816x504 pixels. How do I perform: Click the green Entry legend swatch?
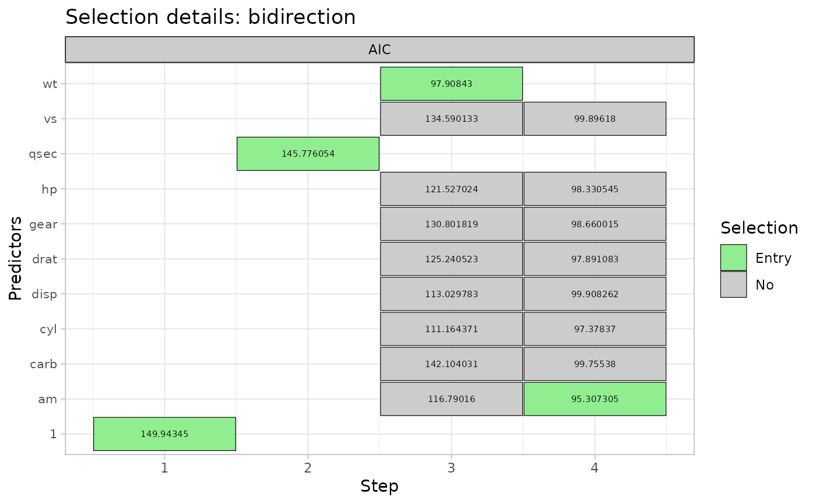point(733,258)
